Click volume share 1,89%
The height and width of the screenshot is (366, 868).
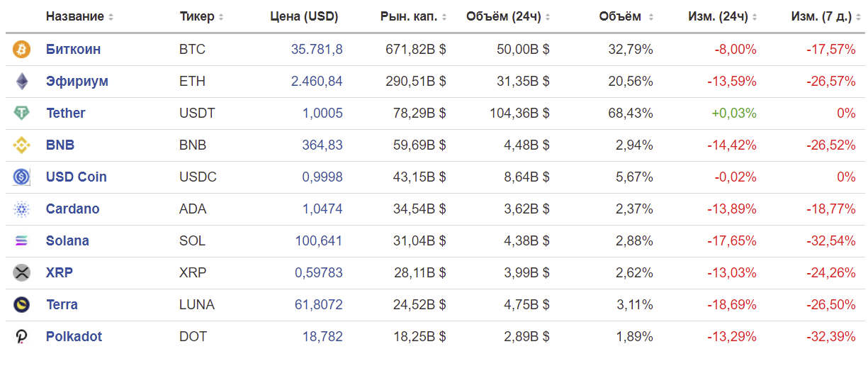tap(634, 337)
